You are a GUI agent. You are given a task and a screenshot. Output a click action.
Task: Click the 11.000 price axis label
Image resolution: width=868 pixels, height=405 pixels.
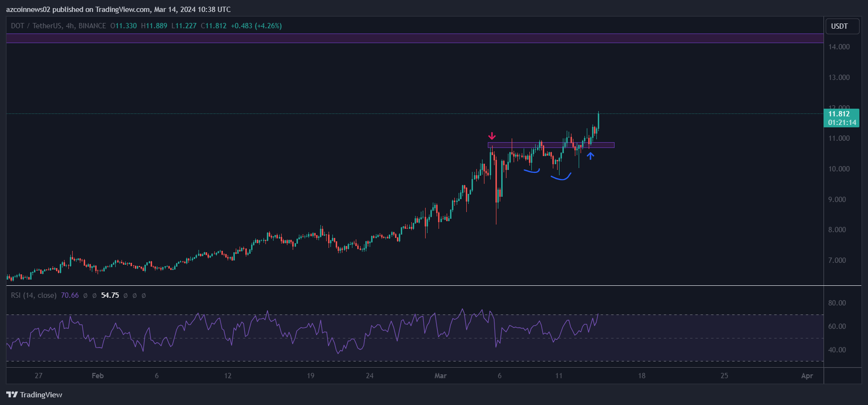(x=839, y=138)
